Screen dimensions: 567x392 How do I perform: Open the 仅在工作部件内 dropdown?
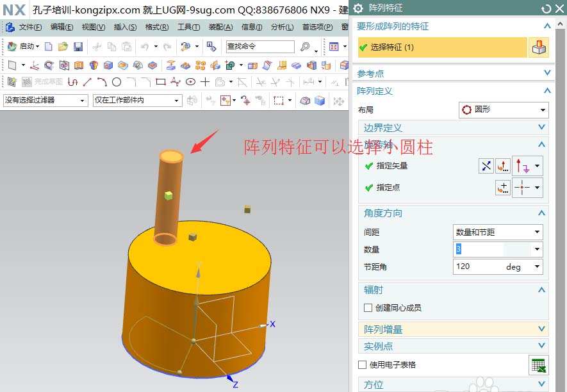(x=137, y=100)
